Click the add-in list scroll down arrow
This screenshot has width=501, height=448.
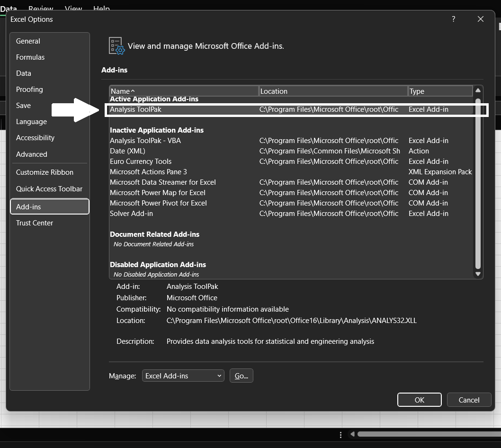click(478, 274)
